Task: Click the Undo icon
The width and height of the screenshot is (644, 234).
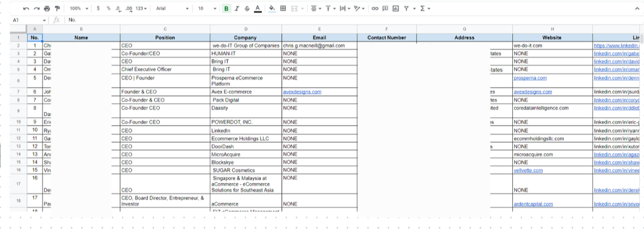Action: click(x=26, y=8)
